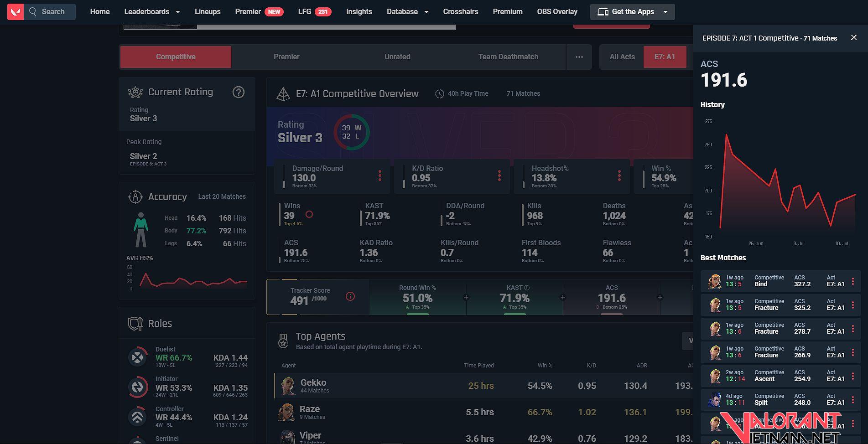Viewport: 868px width, 444px height.
Task: Open options for Fracture 266.9 ACS match
Action: 853,352
